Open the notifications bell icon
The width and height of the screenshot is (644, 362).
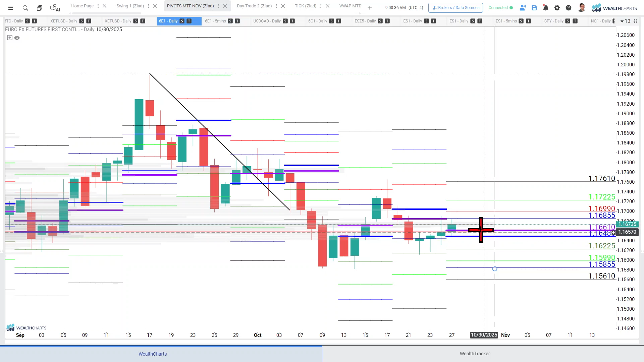(546, 8)
